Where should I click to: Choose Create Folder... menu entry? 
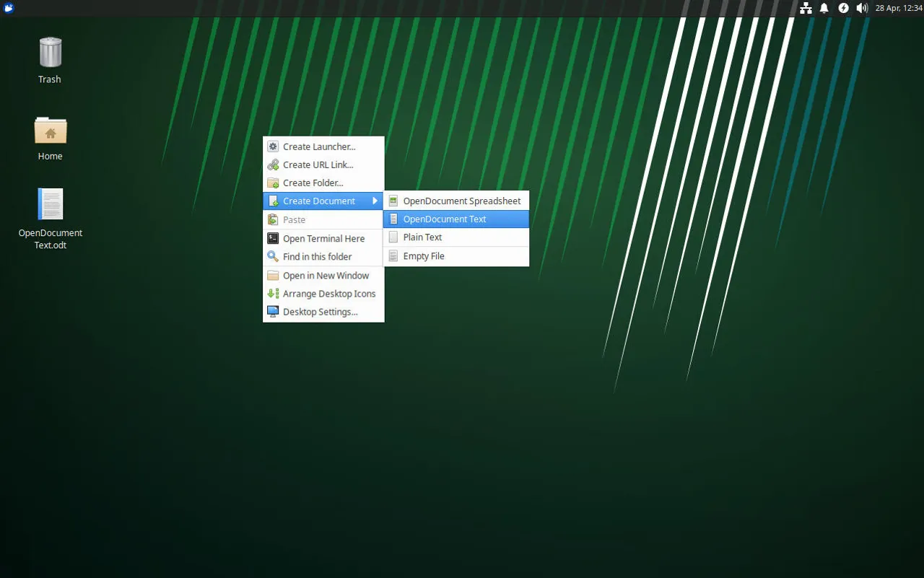(x=323, y=183)
